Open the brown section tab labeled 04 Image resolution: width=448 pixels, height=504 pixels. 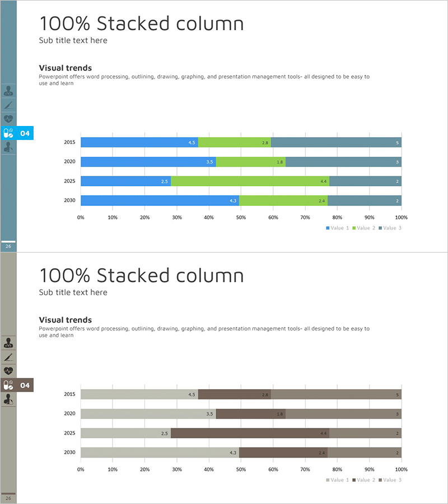(25, 385)
